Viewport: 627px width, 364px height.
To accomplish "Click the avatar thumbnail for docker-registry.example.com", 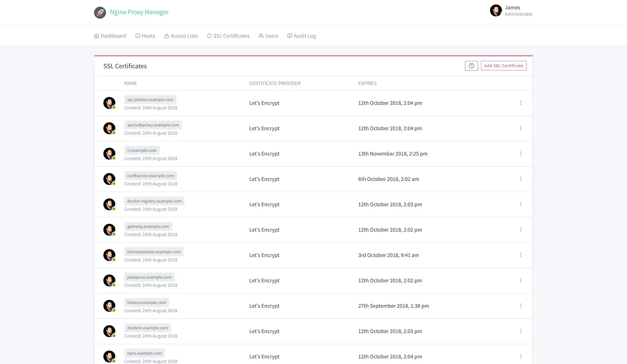I will (x=109, y=204).
